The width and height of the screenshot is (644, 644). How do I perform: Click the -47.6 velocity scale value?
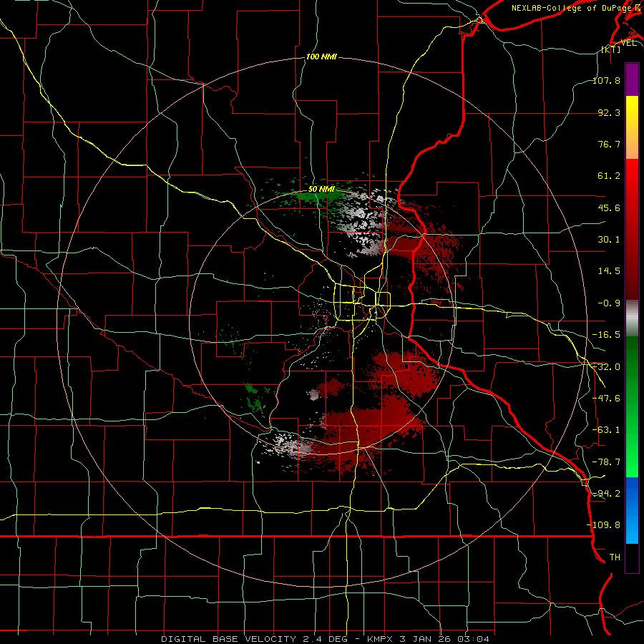tap(607, 399)
